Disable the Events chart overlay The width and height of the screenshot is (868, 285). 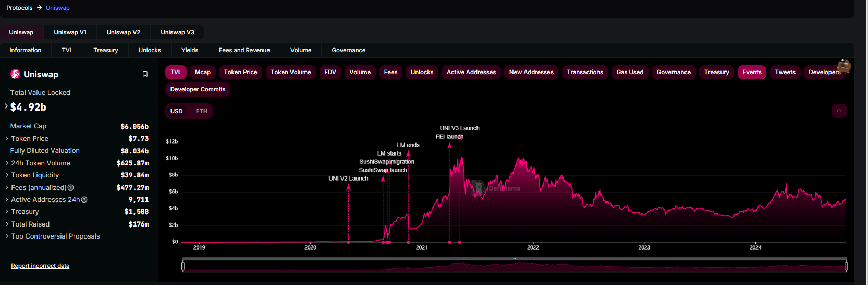click(751, 72)
